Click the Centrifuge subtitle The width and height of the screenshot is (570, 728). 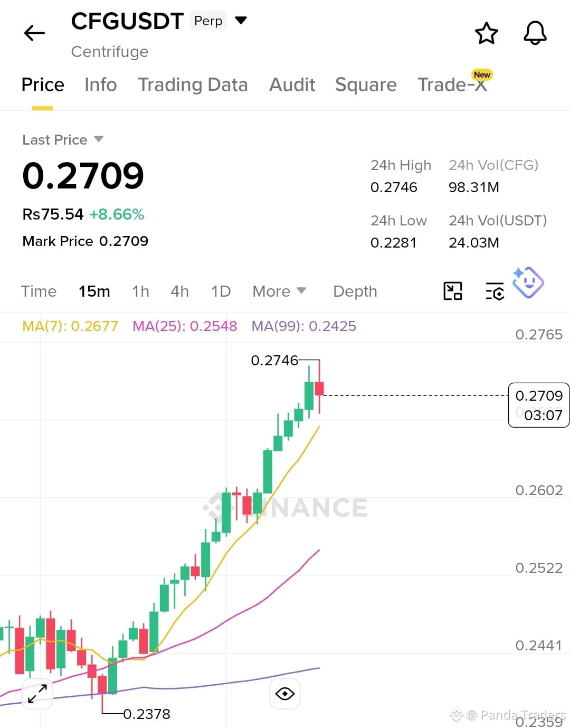pyautogui.click(x=110, y=51)
